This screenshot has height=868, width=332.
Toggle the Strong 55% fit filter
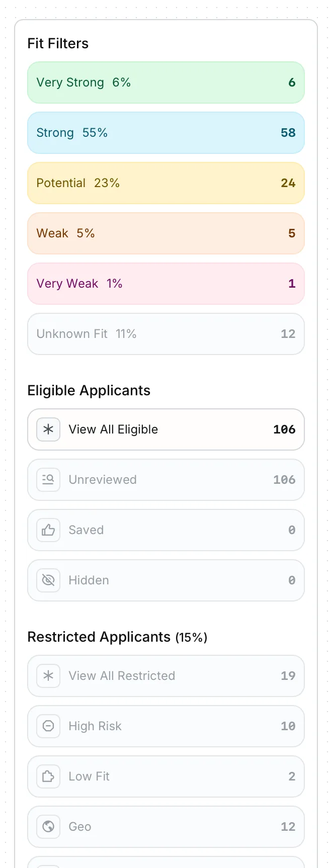166,133
